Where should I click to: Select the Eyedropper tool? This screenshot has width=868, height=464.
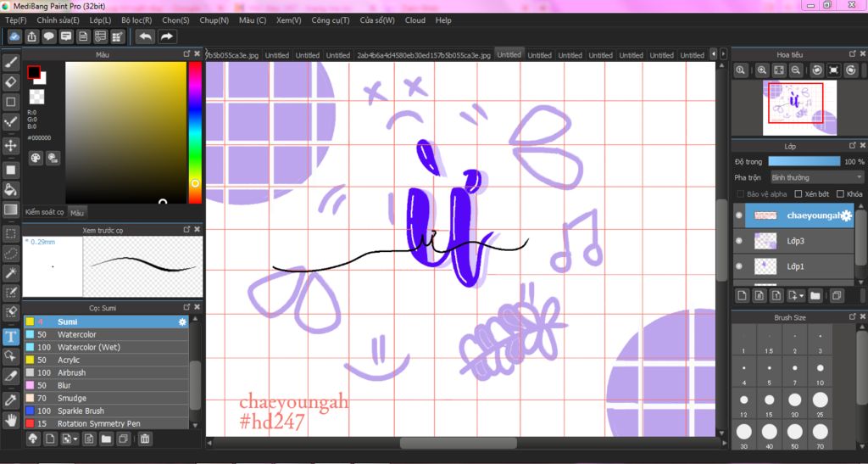point(10,400)
